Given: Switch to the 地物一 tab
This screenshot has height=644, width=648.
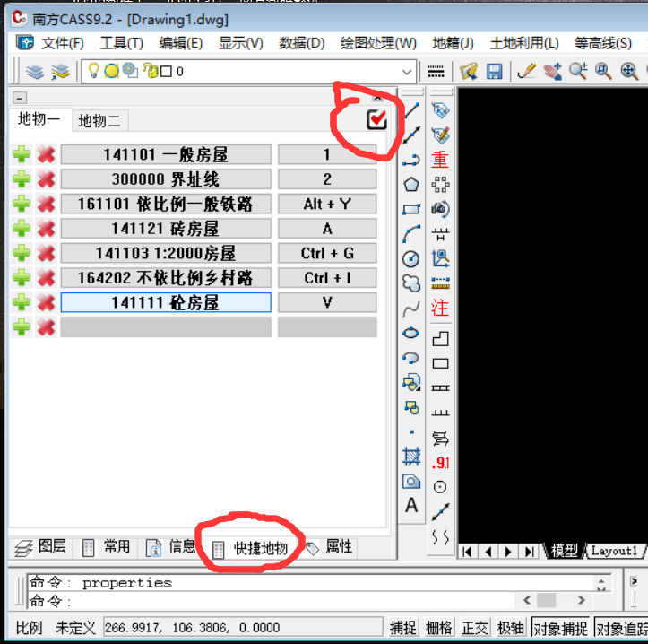Looking at the screenshot, I should [39, 119].
